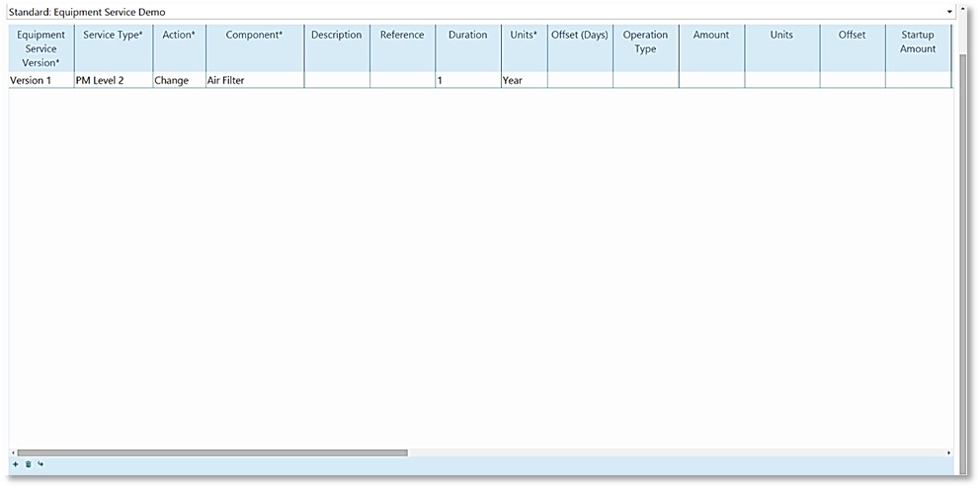
Task: Add a new equipment service row
Action: [x=15, y=464]
